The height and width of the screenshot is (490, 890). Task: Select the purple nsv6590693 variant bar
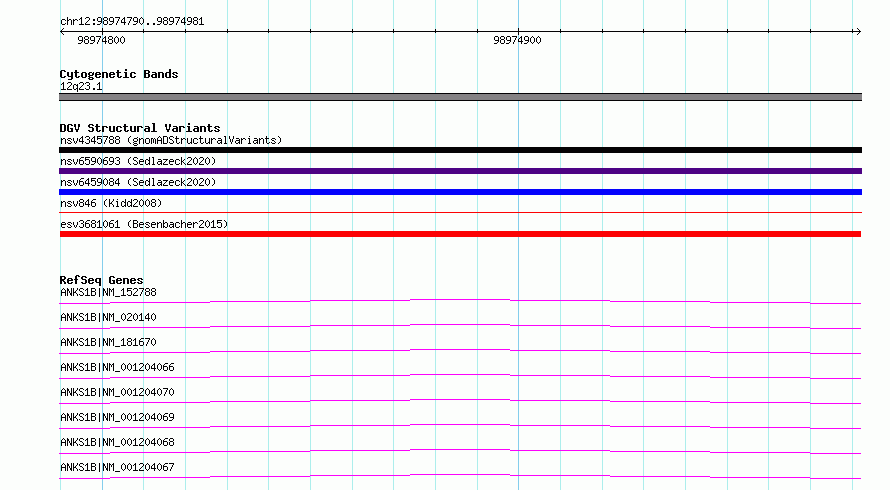pos(460,171)
